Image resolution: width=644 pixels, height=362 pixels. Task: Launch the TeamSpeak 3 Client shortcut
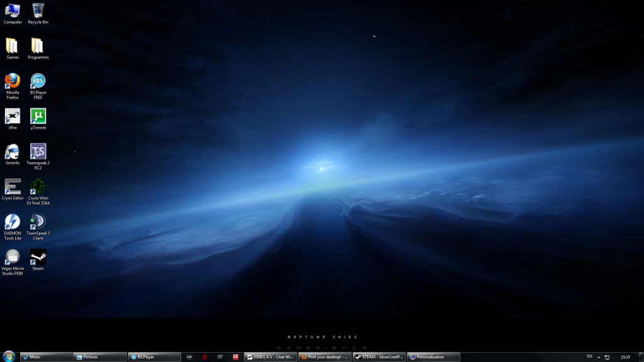[x=38, y=222]
